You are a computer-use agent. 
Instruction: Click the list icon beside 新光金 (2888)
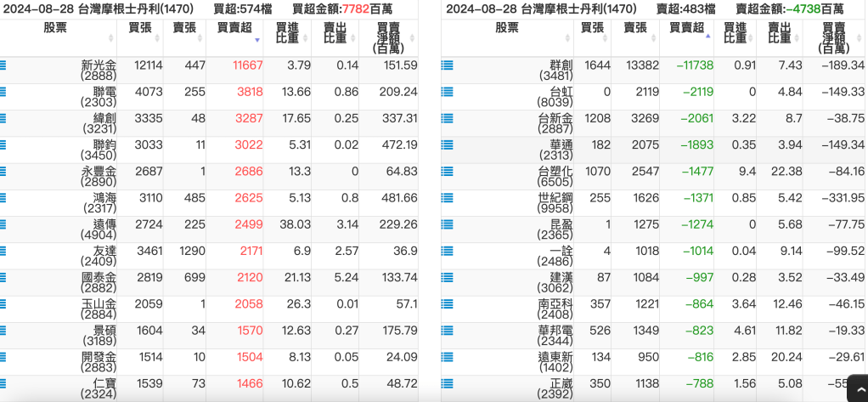[x=3, y=65]
